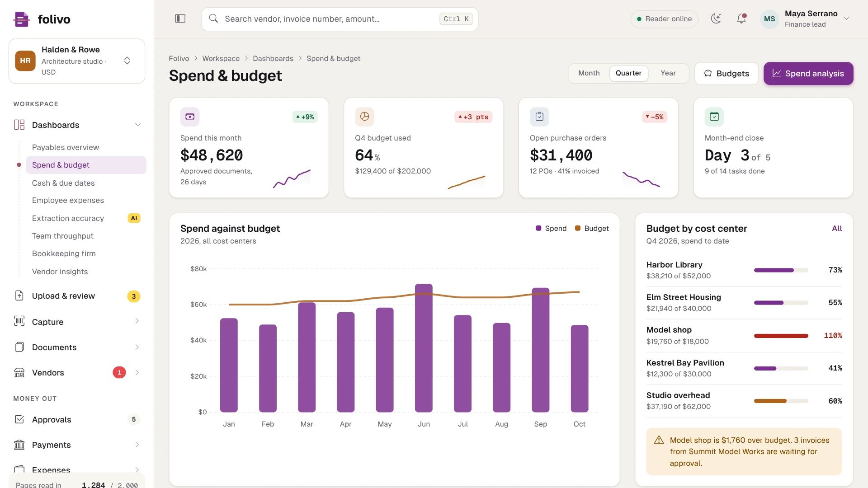
Task: Click the Harbor Library progress bar
Action: pos(781,270)
